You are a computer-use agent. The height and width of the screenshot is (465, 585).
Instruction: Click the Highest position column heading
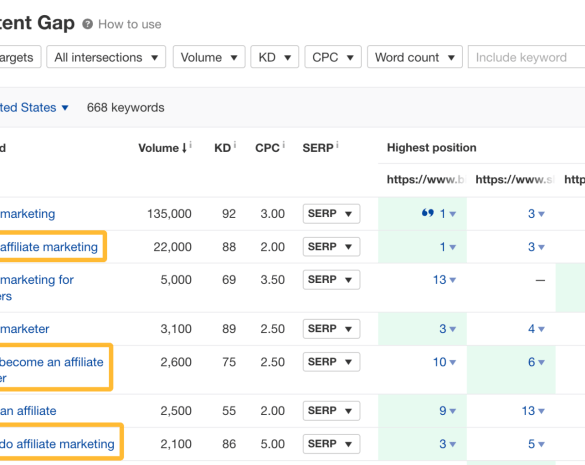pyautogui.click(x=431, y=148)
